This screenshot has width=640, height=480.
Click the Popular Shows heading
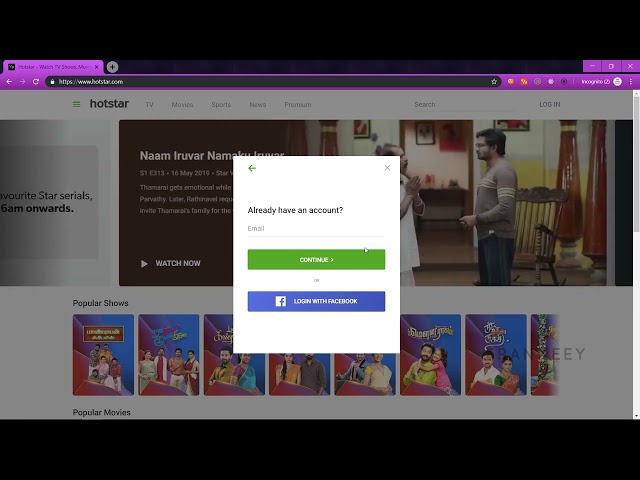coord(100,303)
